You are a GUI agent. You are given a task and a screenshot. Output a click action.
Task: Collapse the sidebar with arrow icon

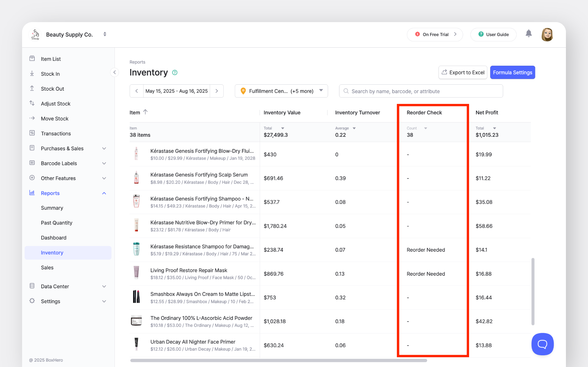click(x=115, y=72)
